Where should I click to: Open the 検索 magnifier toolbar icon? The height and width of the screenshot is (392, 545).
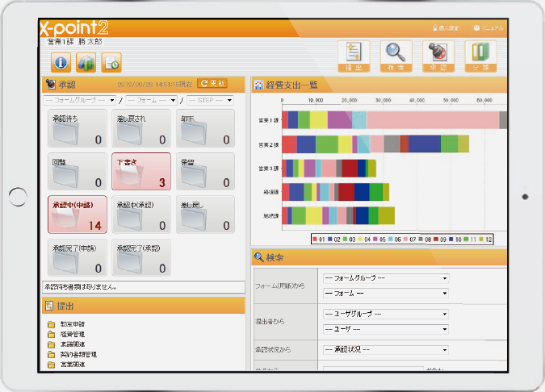coord(396,56)
